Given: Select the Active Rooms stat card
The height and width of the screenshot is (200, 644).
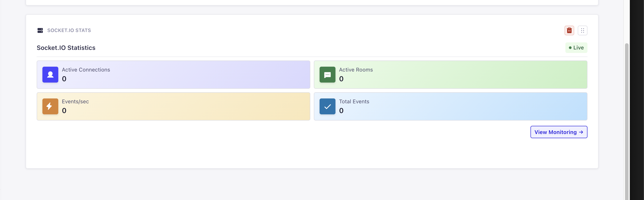Looking at the screenshot, I should [451, 74].
